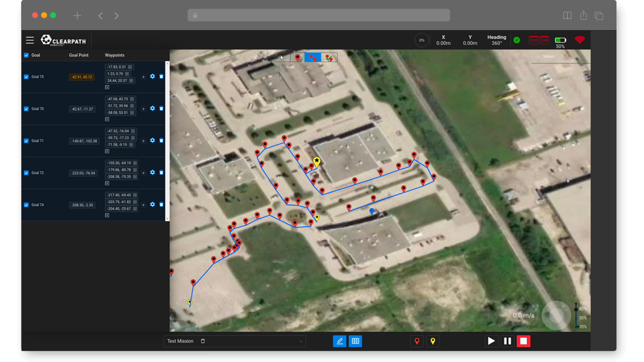Pause the mission
Viewport: 644px width, 362px height.
point(507,341)
